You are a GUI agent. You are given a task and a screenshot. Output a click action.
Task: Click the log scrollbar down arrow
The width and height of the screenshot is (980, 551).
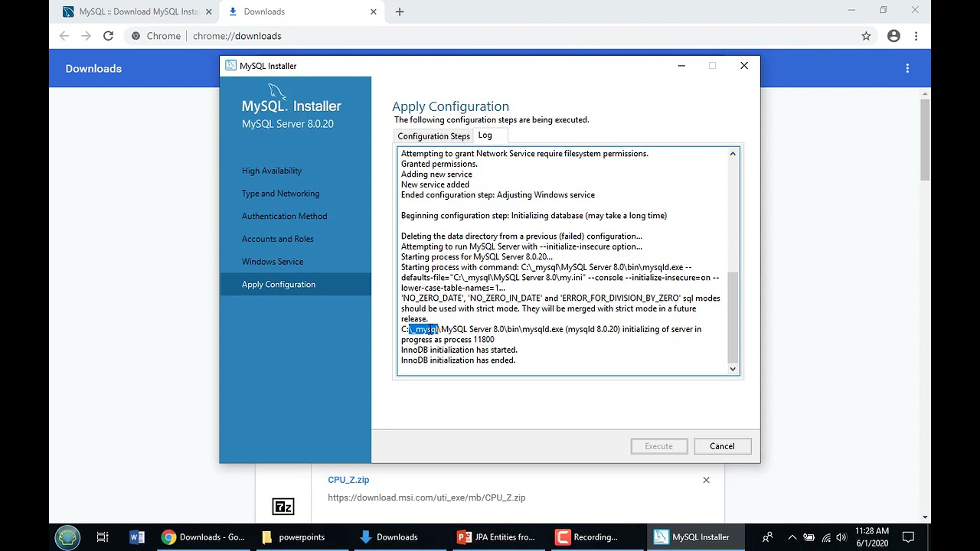pos(733,369)
